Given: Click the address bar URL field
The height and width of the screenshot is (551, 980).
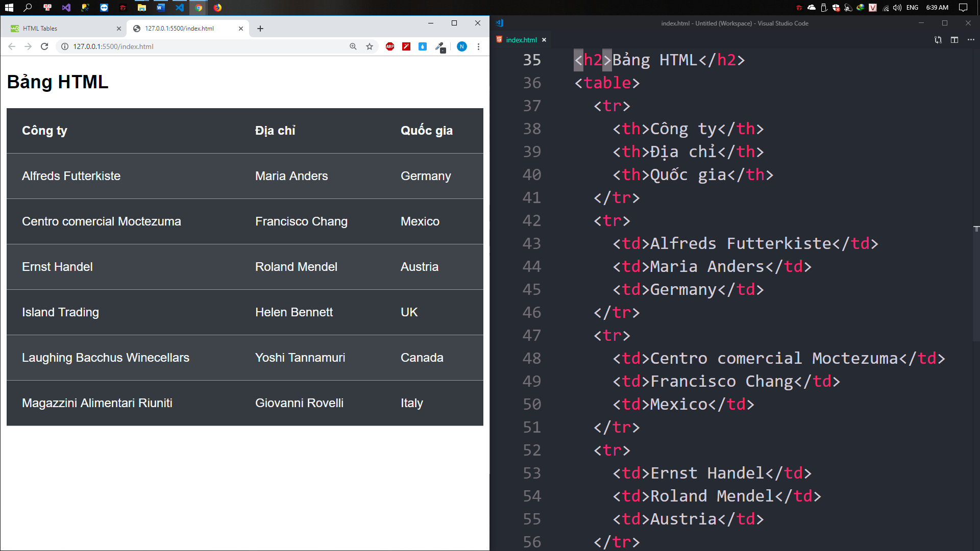Looking at the screenshot, I should pyautogui.click(x=204, y=46).
